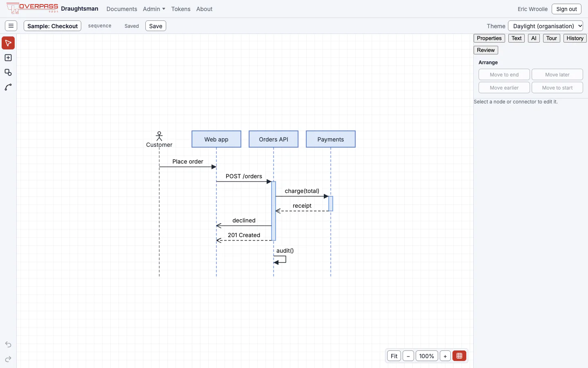Screen dimensions: 588x368
Task: Select the Place order message
Action: click(x=188, y=162)
